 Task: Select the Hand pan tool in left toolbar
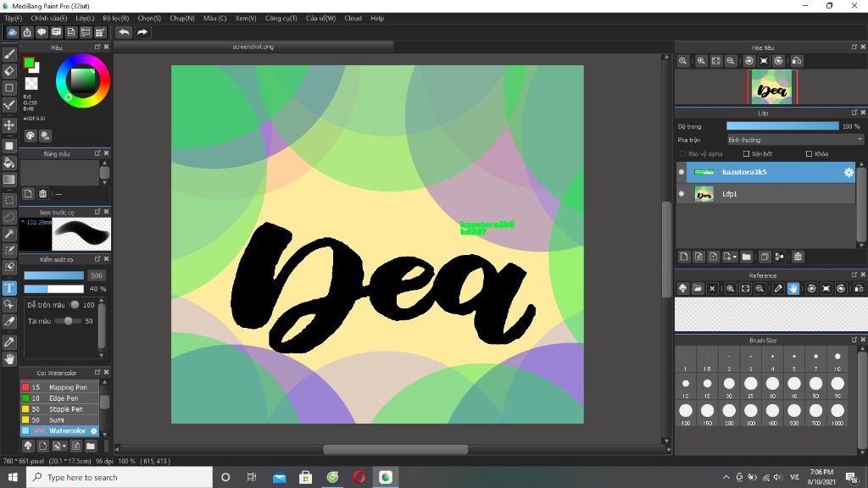click(x=8, y=359)
